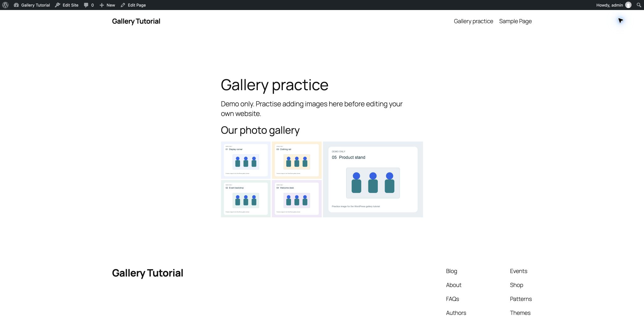Click the Gallery practice page heading
The width and height of the screenshot is (644, 331).
coord(274,85)
